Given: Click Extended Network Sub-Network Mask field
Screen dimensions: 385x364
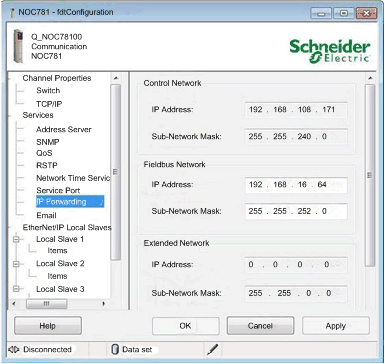Looking at the screenshot, I should tap(296, 293).
